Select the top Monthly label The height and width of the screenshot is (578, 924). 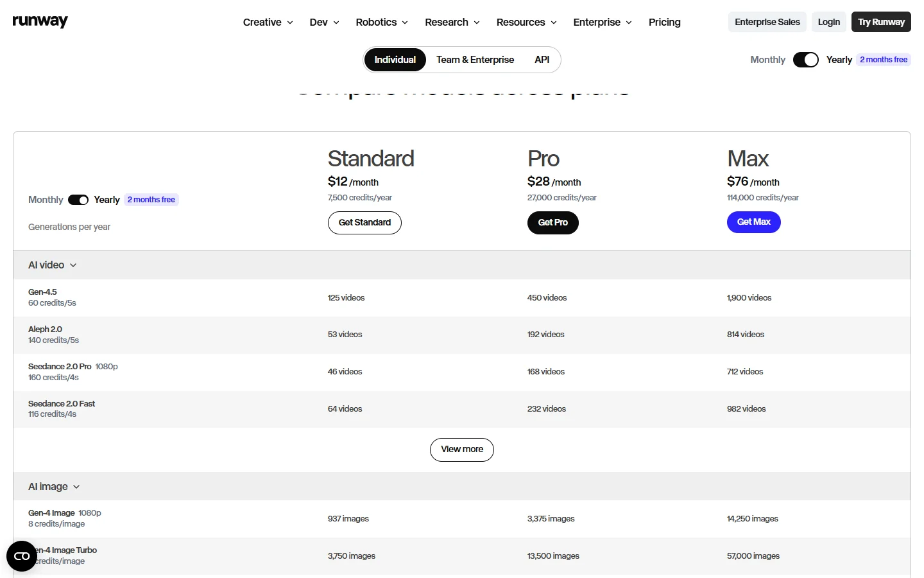click(x=767, y=60)
